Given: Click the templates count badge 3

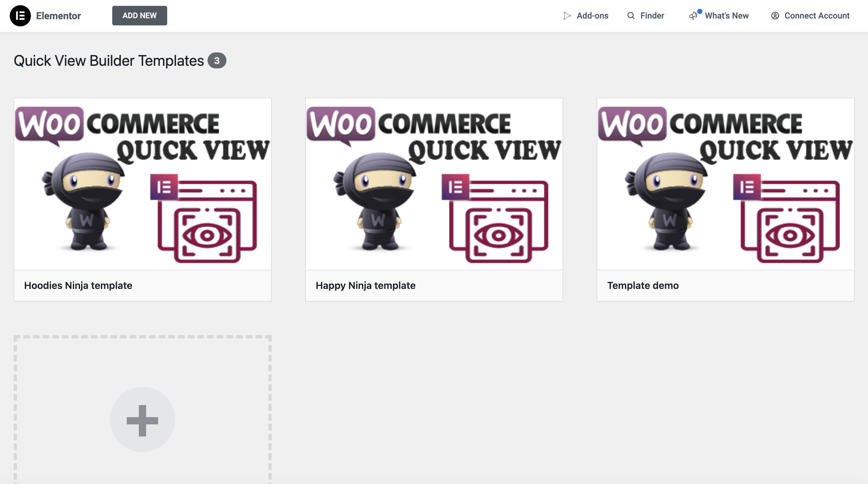Looking at the screenshot, I should (217, 61).
